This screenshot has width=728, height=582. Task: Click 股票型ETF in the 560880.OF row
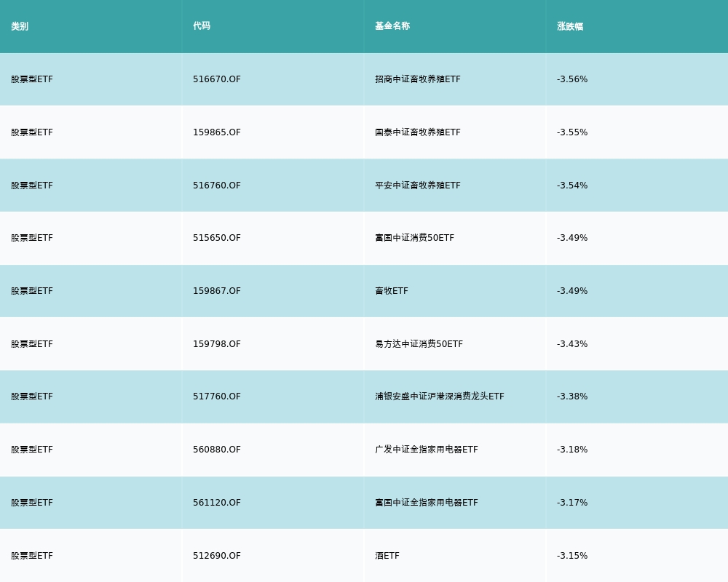coord(32,450)
